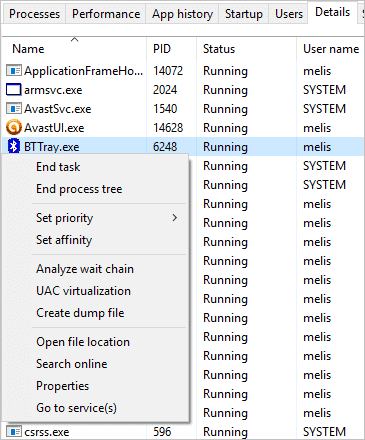Image resolution: width=365 pixels, height=440 pixels.
Task: Click melis user name of BTTray.exe
Action: 317,147
